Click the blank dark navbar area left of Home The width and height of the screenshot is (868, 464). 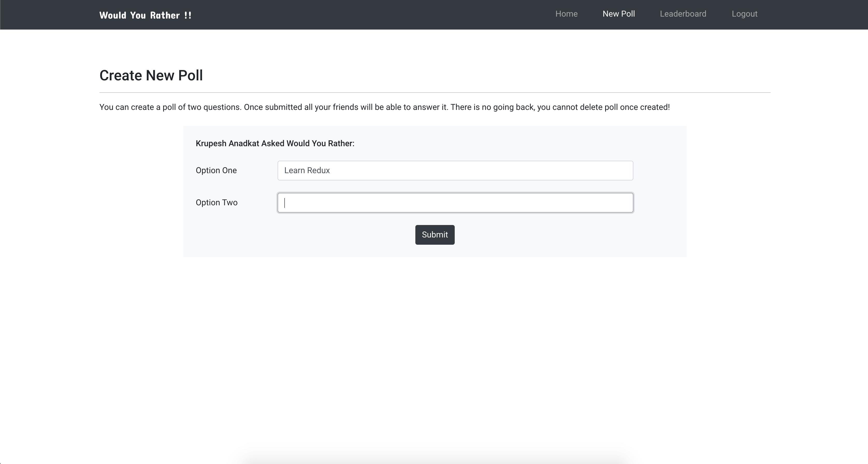click(x=371, y=15)
